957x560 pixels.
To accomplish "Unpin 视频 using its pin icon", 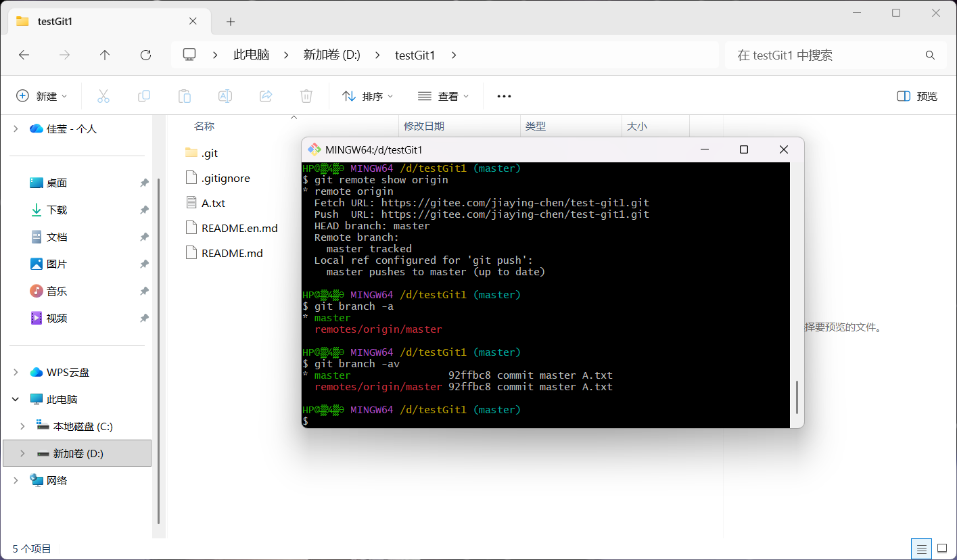I will coord(144,319).
